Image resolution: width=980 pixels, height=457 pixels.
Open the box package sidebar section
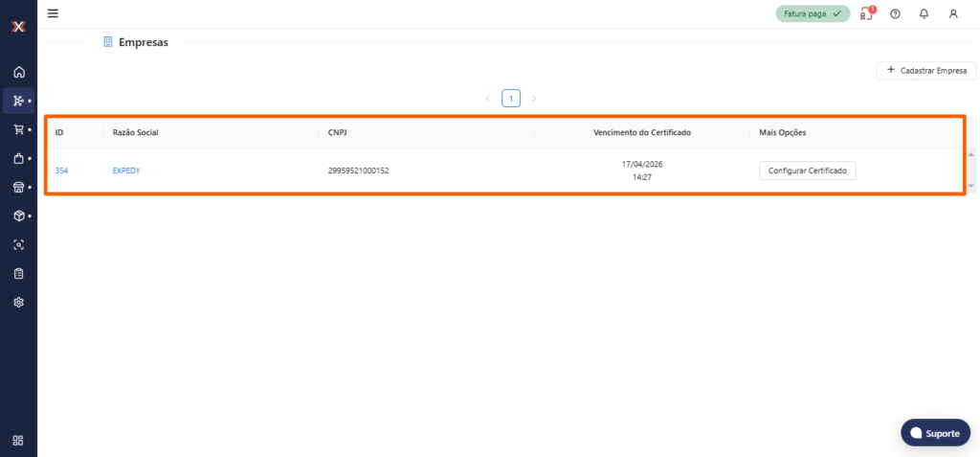point(18,216)
